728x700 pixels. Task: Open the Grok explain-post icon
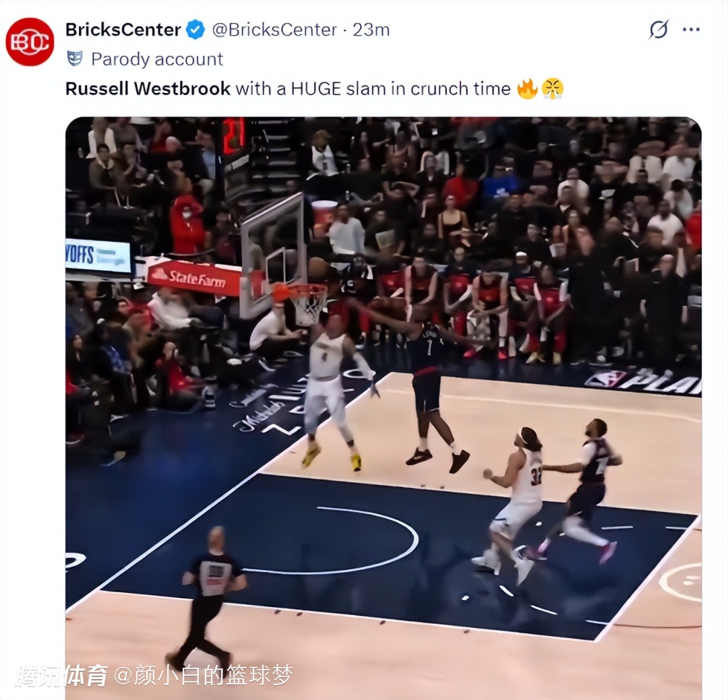pyautogui.click(x=659, y=30)
